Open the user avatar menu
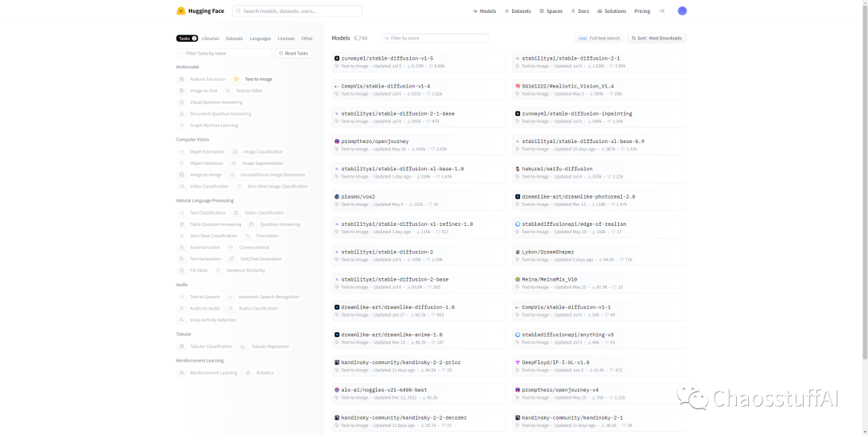The image size is (868, 435). point(682,11)
